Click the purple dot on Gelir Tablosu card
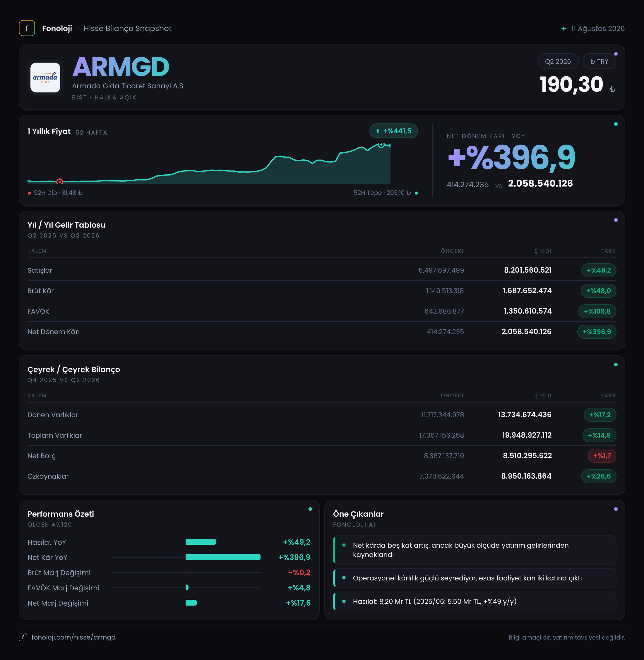This screenshot has width=644, height=660. 616,220
